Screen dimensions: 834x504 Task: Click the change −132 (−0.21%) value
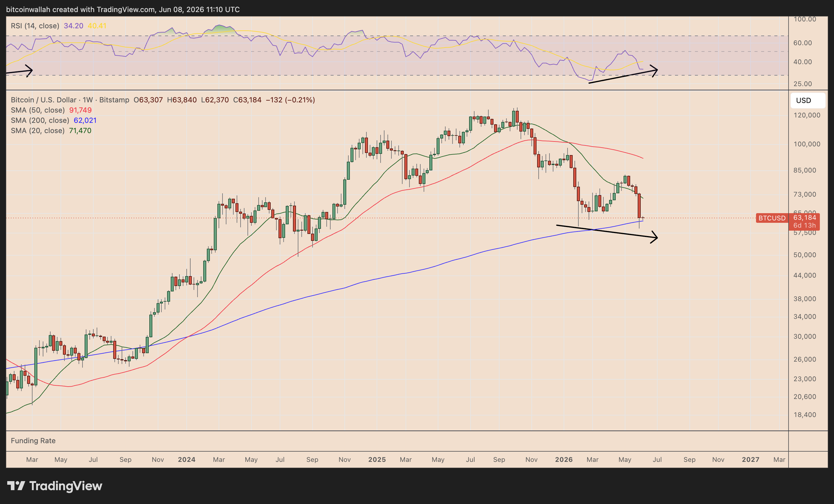pyautogui.click(x=291, y=100)
